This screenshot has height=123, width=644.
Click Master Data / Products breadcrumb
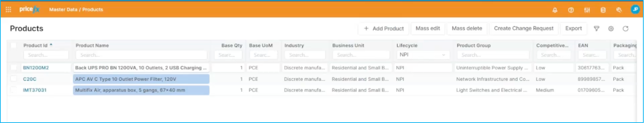[76, 10]
